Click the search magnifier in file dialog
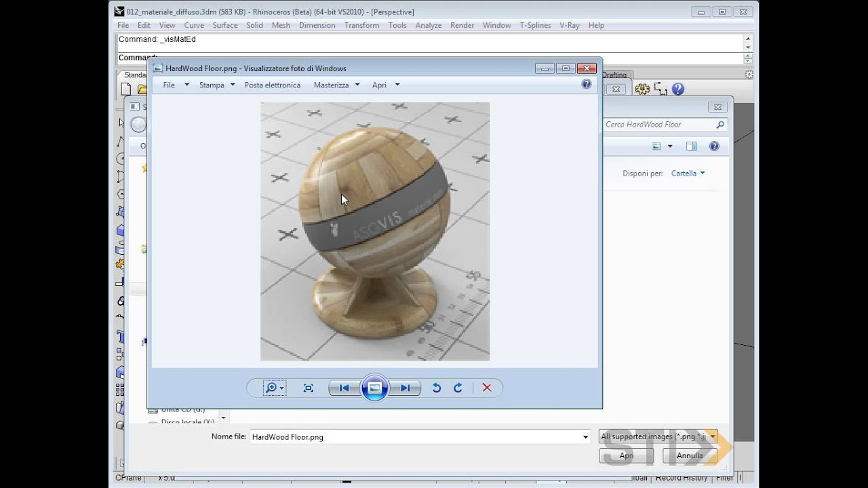868x488 pixels. click(720, 125)
